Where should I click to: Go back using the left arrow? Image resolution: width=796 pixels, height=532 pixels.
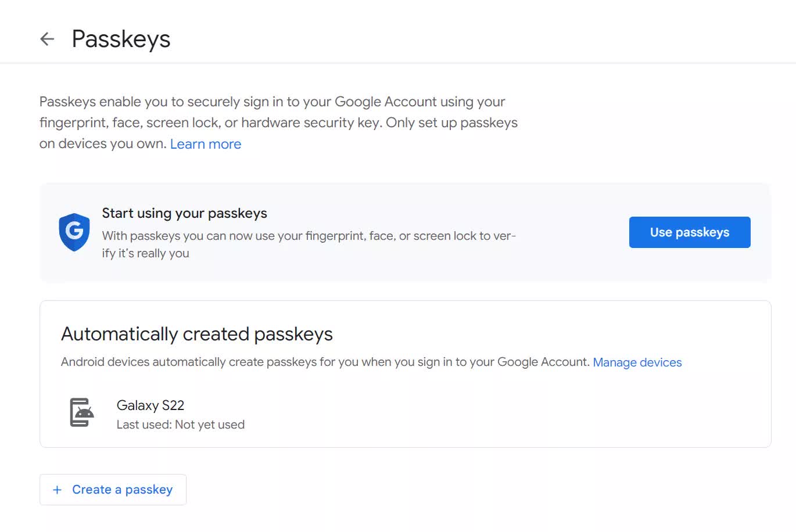point(47,39)
